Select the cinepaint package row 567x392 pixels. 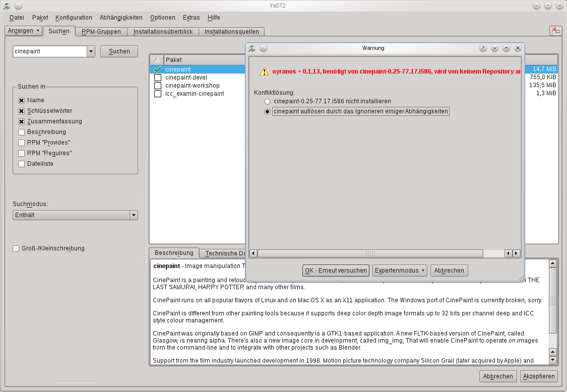[x=198, y=70]
